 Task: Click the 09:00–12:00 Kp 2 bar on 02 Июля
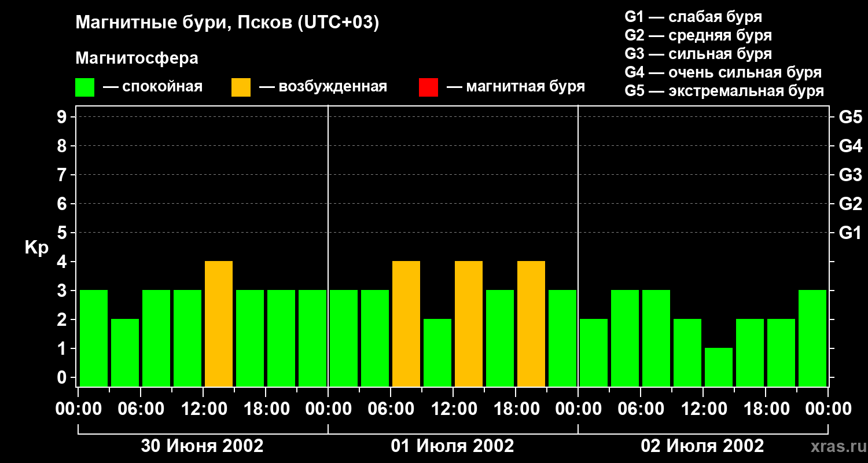click(x=687, y=352)
